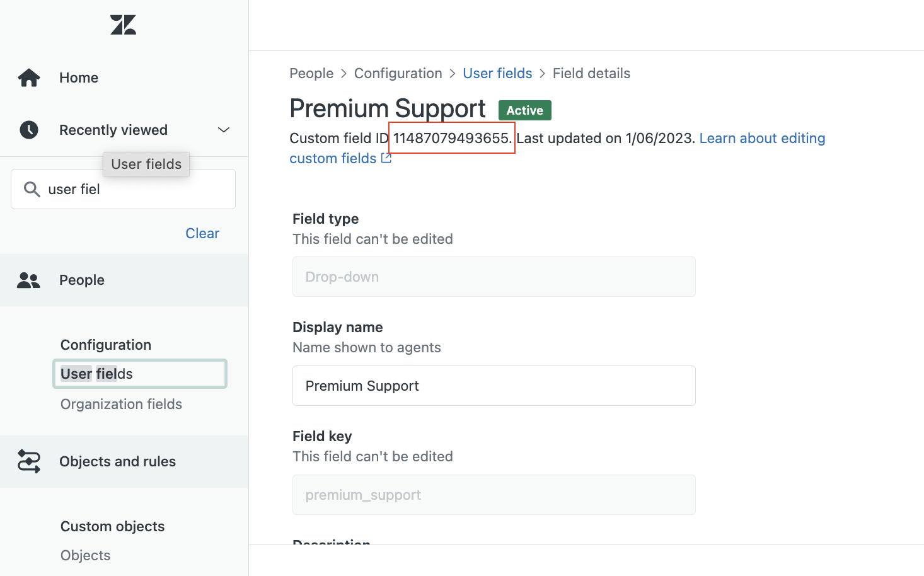Screen dimensions: 924x576
Task: Click the external link icon after custom fields
Action: tap(386, 158)
